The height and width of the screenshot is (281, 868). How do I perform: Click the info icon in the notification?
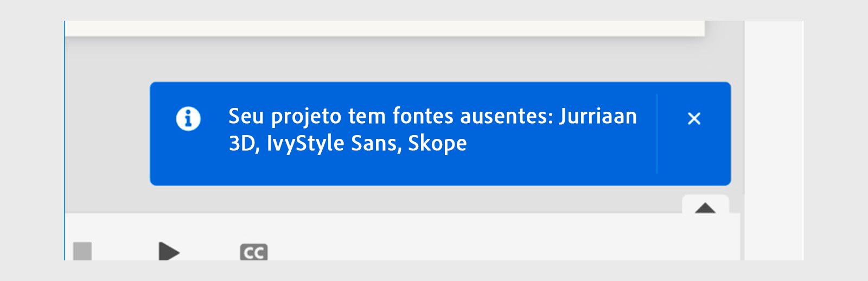coord(188,118)
